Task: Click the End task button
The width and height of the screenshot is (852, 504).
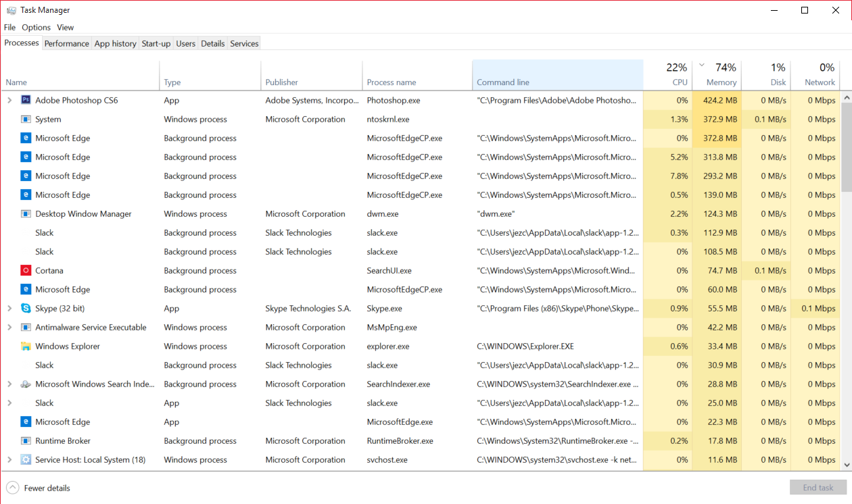Action: [818, 488]
